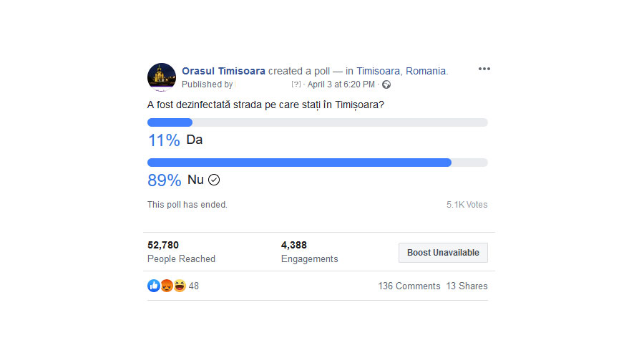This screenshot has height=358, width=644.
Task: View the 5.1K Votes list
Action: pyautogui.click(x=467, y=205)
